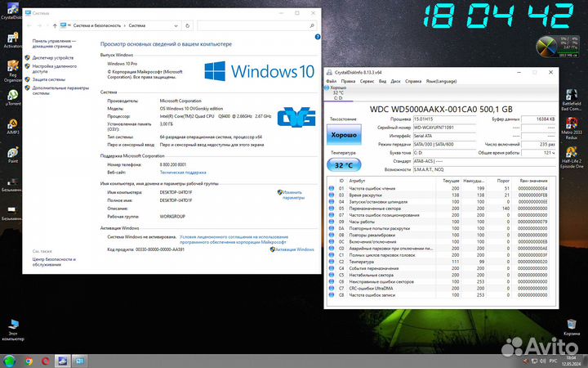Select the C: D: disk tab
This screenshot has height=368, width=588.
pyautogui.click(x=338, y=92)
